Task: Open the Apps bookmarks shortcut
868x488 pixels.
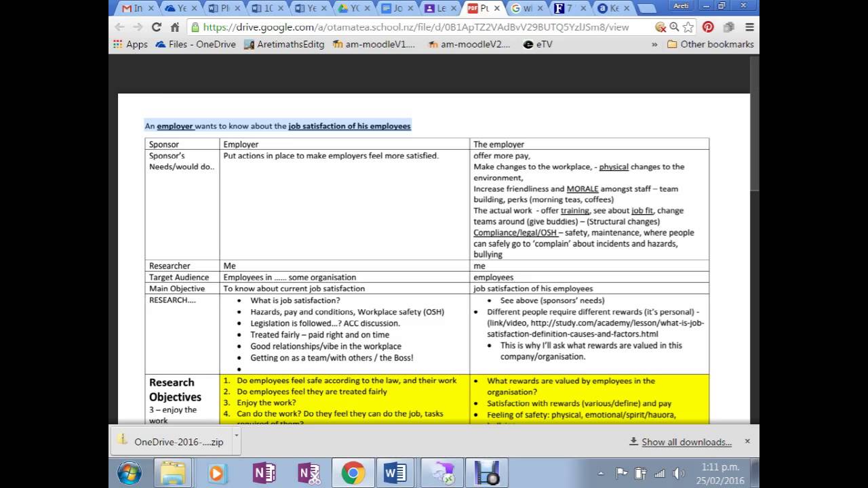Action: click(130, 44)
